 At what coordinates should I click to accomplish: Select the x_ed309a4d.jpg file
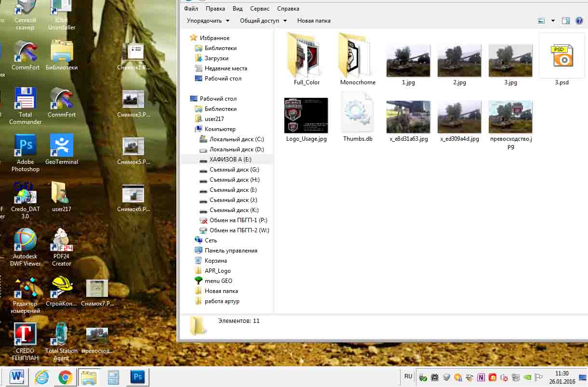point(459,121)
